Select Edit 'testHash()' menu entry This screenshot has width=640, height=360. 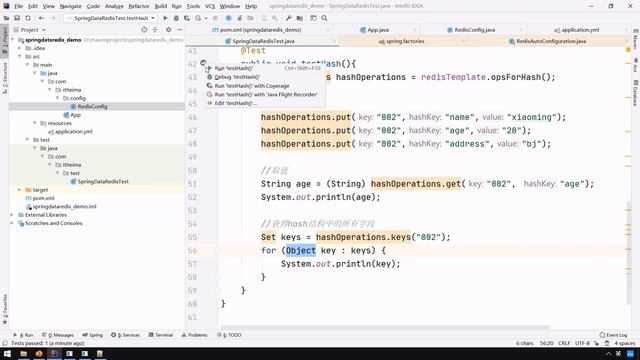point(265,103)
